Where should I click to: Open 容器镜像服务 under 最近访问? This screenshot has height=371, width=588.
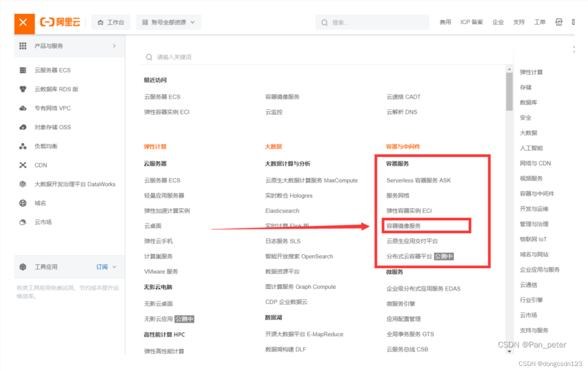point(282,97)
